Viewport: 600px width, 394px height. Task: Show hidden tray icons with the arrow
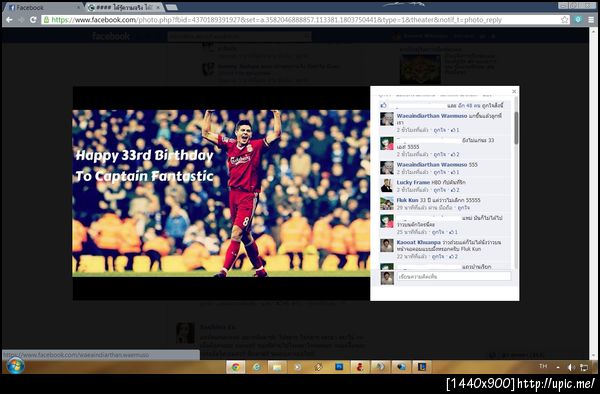pyautogui.click(x=558, y=367)
